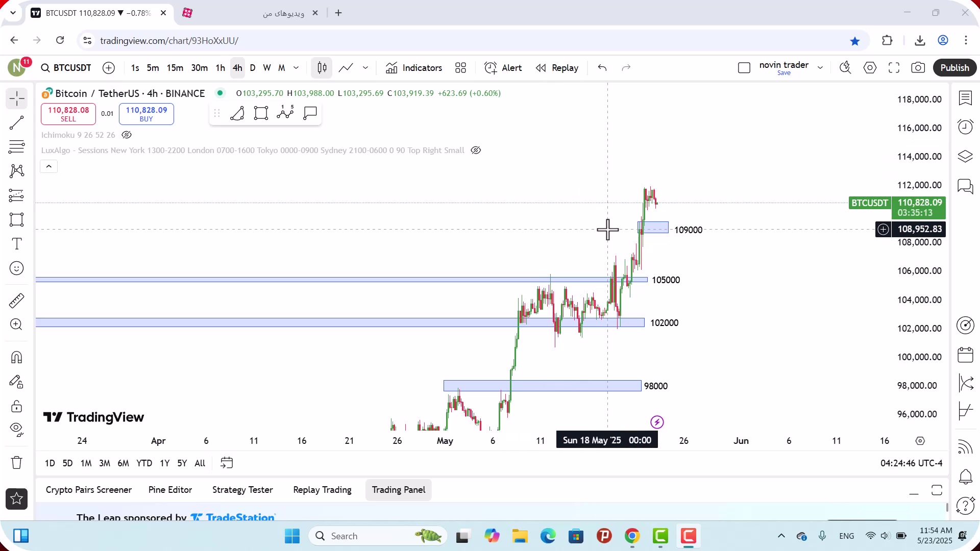This screenshot has width=980, height=551.
Task: Toggle LuxAlgo Sessions indicator visibility
Action: 476,151
